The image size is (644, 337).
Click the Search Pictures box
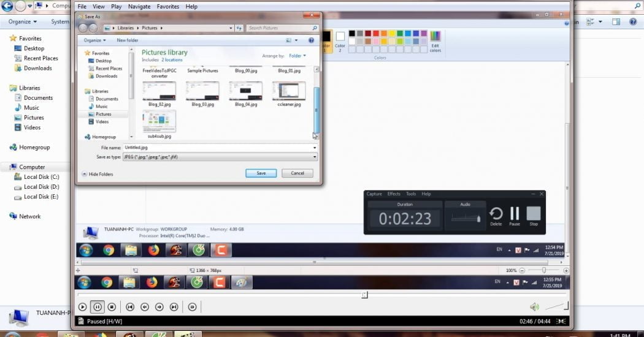[282, 28]
